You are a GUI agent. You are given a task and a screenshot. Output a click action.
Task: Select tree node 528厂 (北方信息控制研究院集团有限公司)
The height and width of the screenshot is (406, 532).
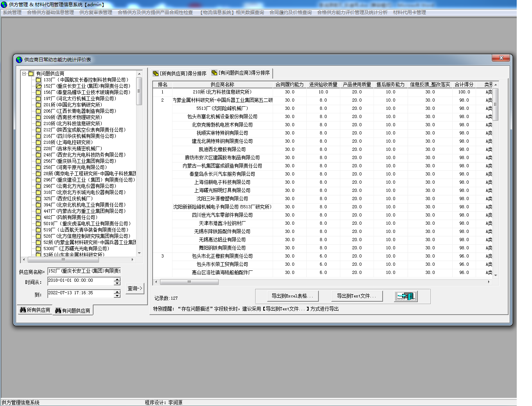[x=87, y=236]
